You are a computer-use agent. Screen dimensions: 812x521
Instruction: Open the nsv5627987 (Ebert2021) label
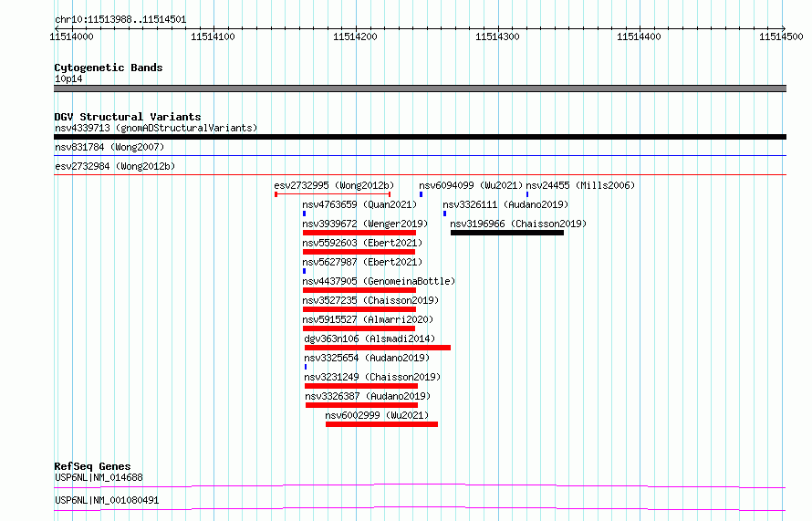tap(362, 262)
